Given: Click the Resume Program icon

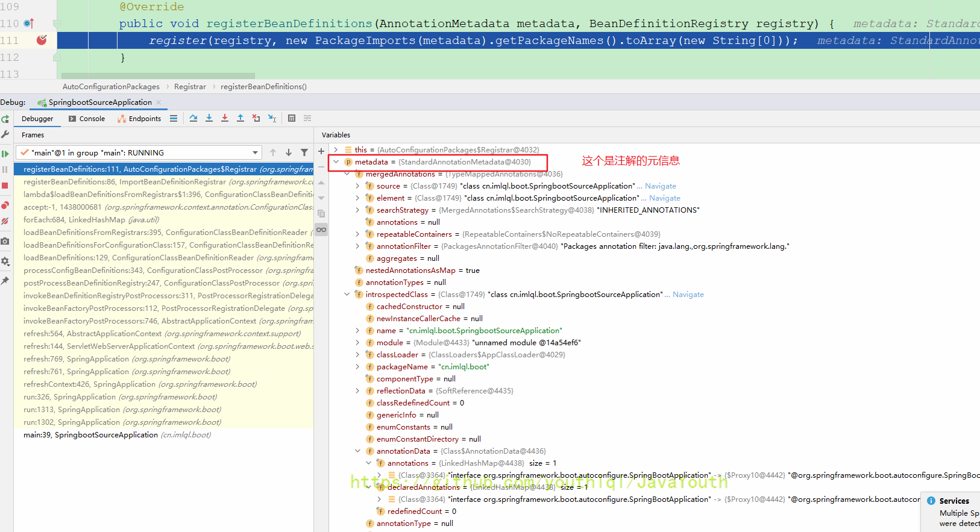Looking at the screenshot, I should coord(5,154).
